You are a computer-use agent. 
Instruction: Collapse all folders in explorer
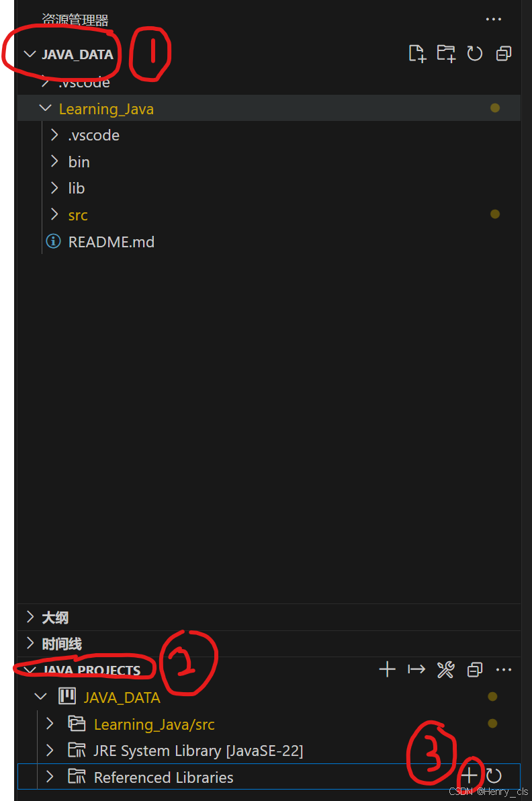(504, 54)
